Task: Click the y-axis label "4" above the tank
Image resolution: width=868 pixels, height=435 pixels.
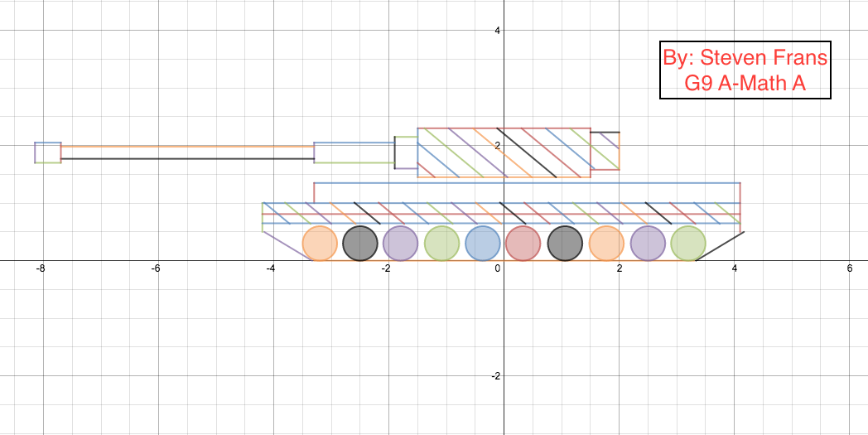Action: point(497,30)
